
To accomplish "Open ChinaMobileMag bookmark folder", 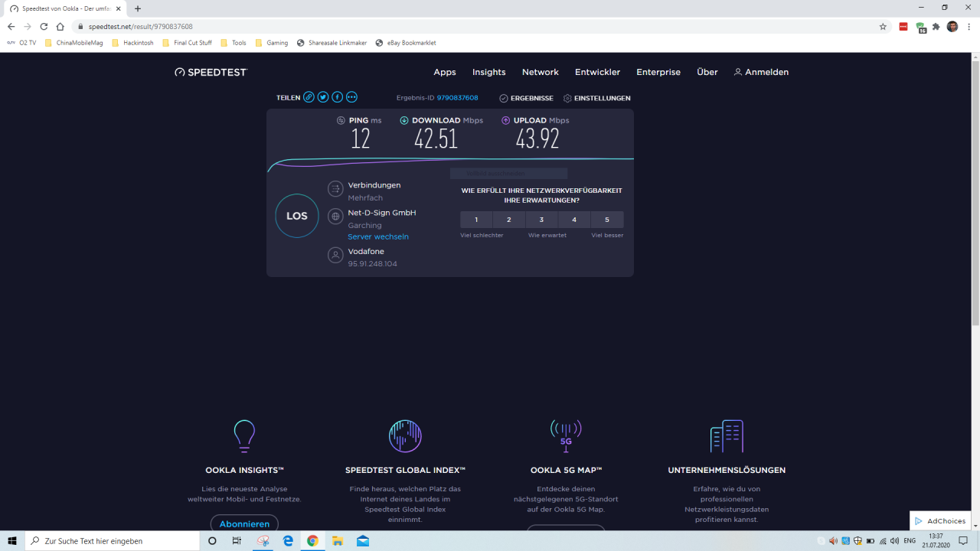I will pos(73,43).
